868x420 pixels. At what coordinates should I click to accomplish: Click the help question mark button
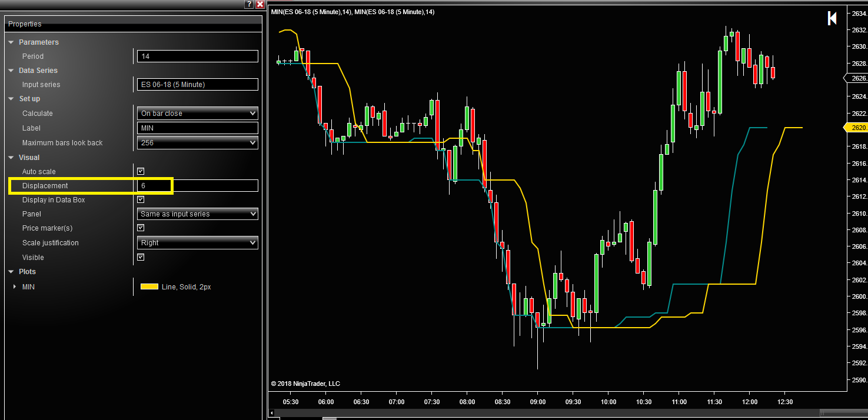click(249, 4)
